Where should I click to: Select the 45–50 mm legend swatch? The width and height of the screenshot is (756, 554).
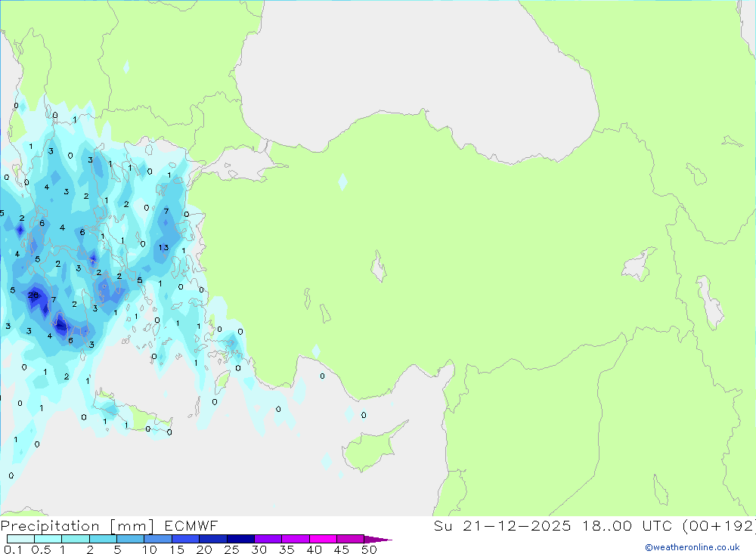(351, 539)
